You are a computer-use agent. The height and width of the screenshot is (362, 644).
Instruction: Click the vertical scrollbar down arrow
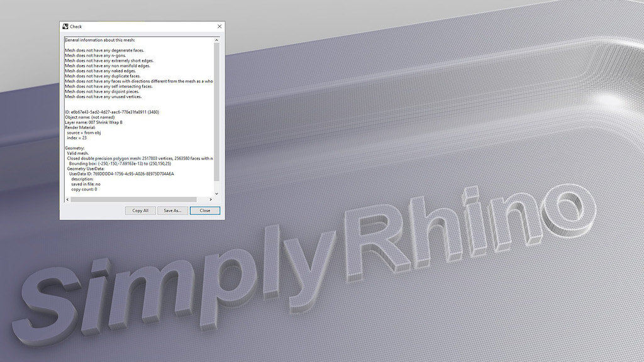[216, 194]
